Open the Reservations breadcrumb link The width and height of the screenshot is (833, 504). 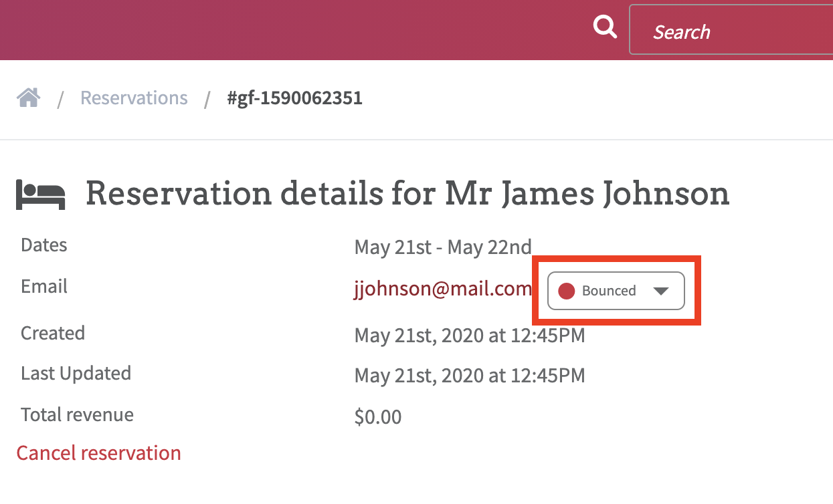tap(134, 98)
